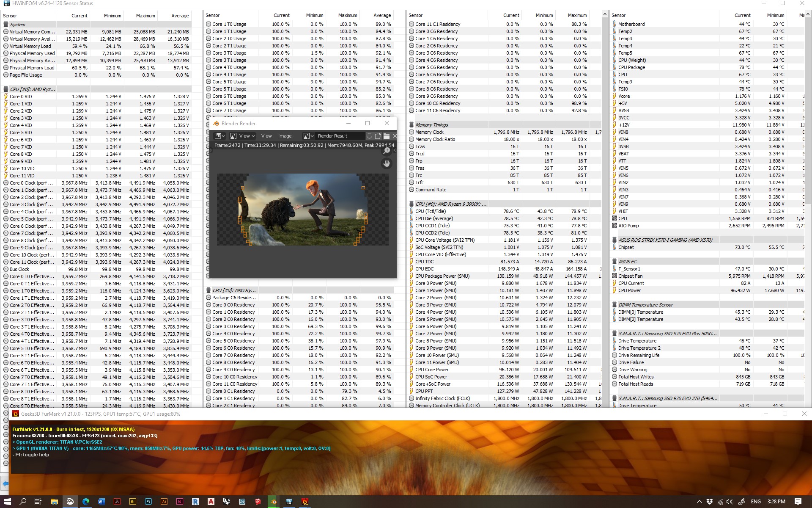Click the FurMark icon in the taskbar
The width and height of the screenshot is (812, 508).
[x=305, y=502]
